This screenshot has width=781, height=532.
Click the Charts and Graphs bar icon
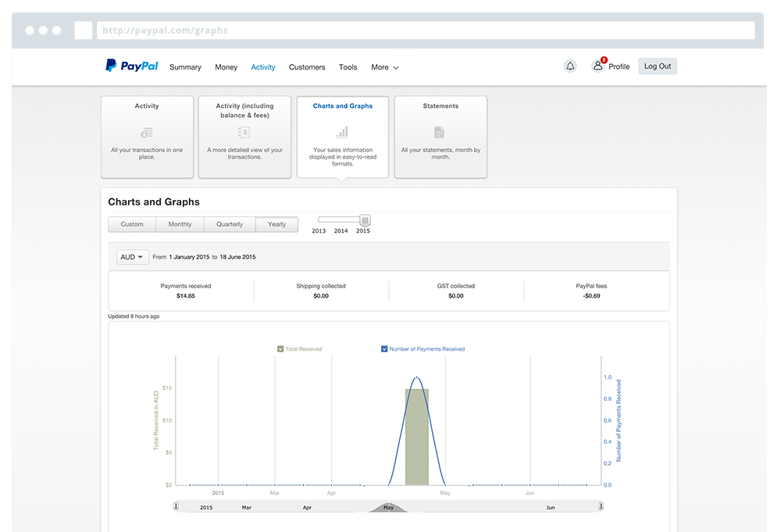coord(342,130)
